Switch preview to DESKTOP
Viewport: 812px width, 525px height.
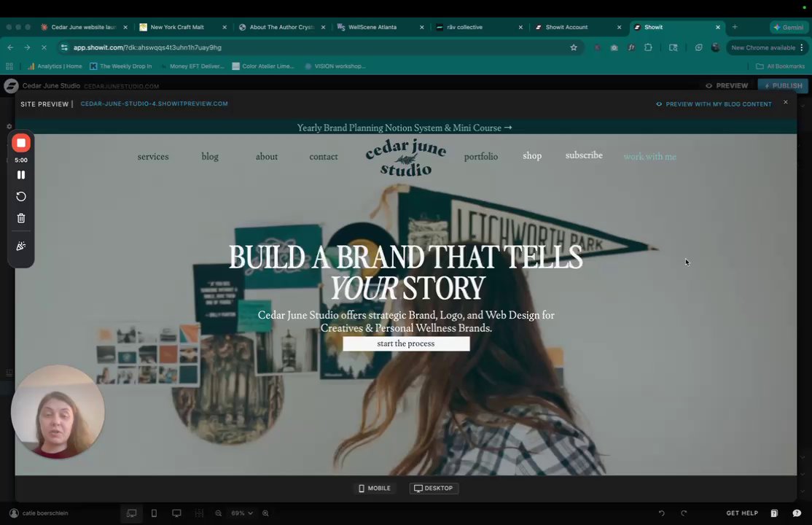tap(434, 489)
